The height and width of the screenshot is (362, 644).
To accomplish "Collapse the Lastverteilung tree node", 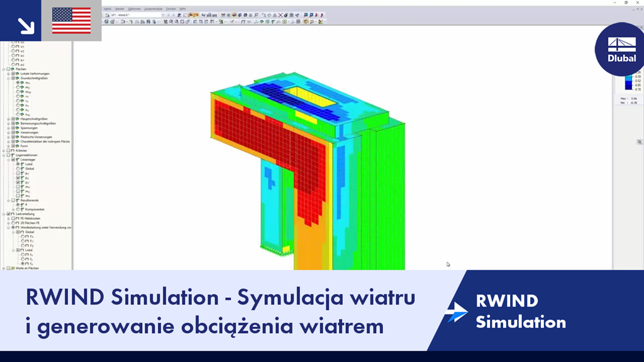I will [x=4, y=214].
